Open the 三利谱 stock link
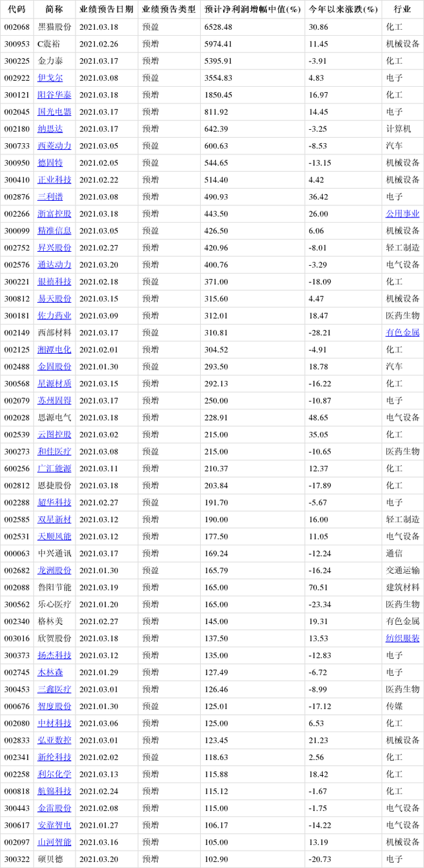Screen dimensions: 424x868 coord(50,197)
